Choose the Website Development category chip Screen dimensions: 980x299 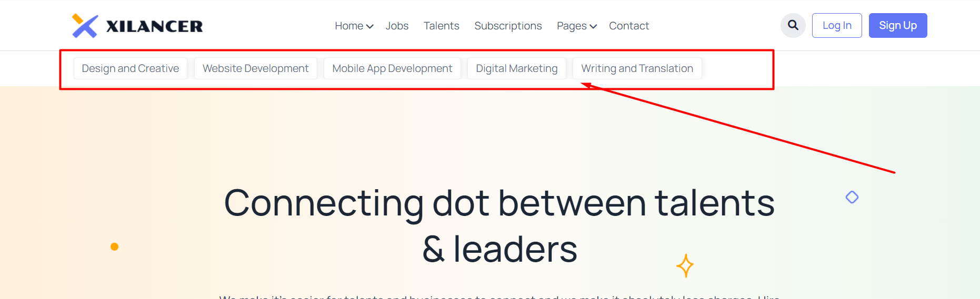[256, 68]
